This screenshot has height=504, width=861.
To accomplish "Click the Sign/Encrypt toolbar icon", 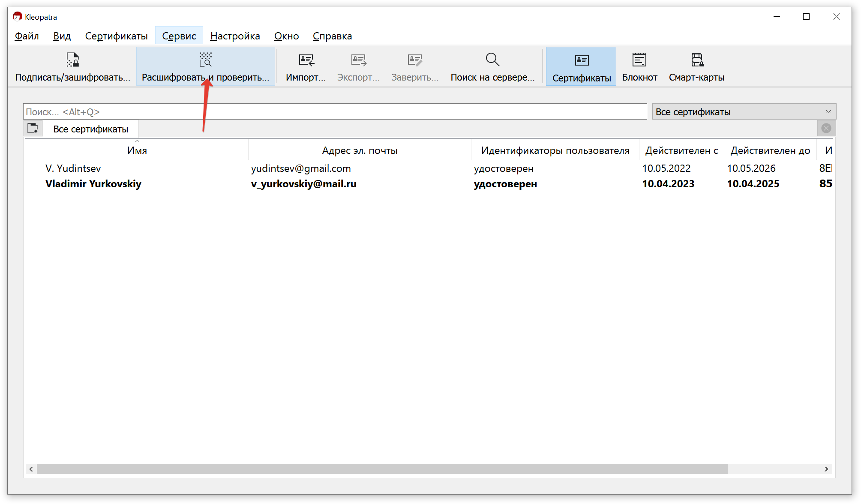I will pyautogui.click(x=72, y=60).
